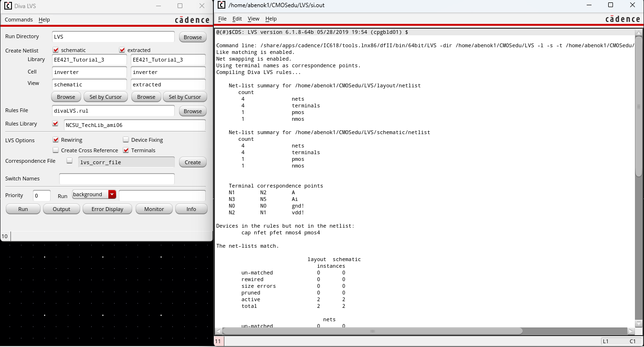The width and height of the screenshot is (644, 347).
Task: Click Create for correspondence file
Action: [x=193, y=162]
